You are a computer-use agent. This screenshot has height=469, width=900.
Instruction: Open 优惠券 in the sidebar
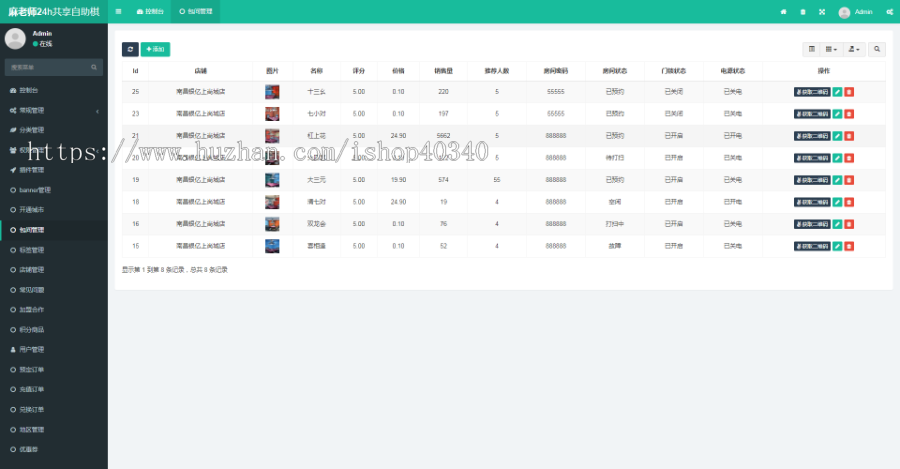tap(54, 449)
